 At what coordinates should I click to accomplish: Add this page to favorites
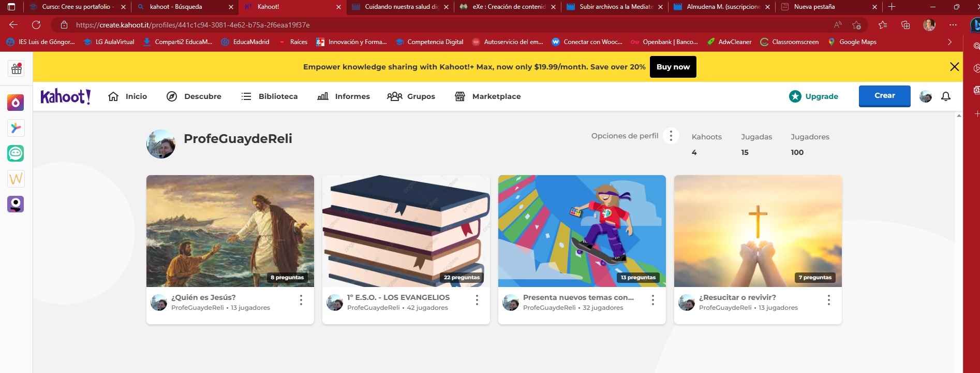point(857,25)
